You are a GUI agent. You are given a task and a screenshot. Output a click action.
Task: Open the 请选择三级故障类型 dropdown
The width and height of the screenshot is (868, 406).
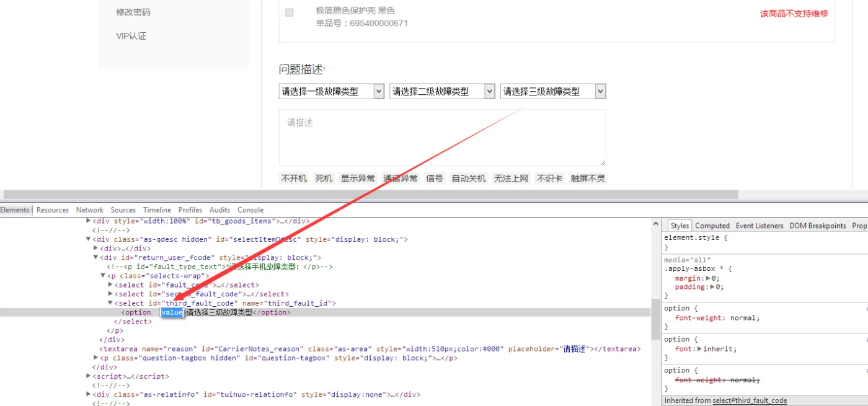pyautogui.click(x=553, y=92)
